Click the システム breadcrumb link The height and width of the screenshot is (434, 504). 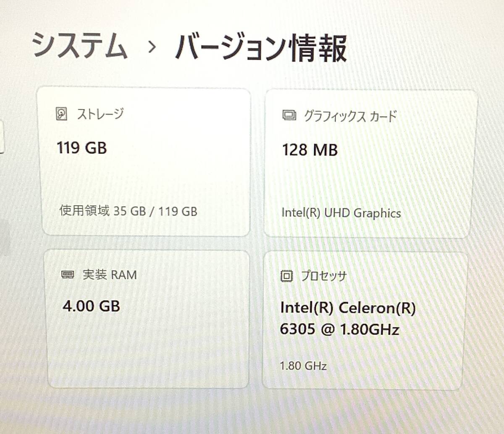80,45
